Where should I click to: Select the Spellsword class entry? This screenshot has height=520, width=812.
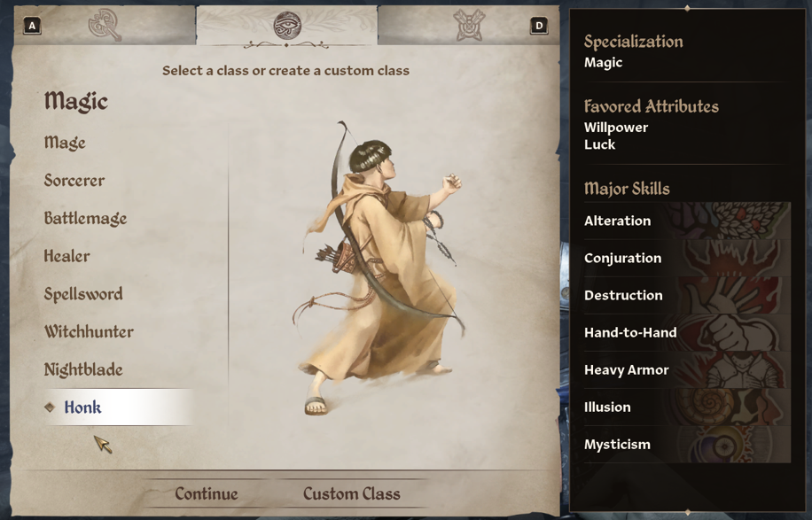tap(83, 293)
